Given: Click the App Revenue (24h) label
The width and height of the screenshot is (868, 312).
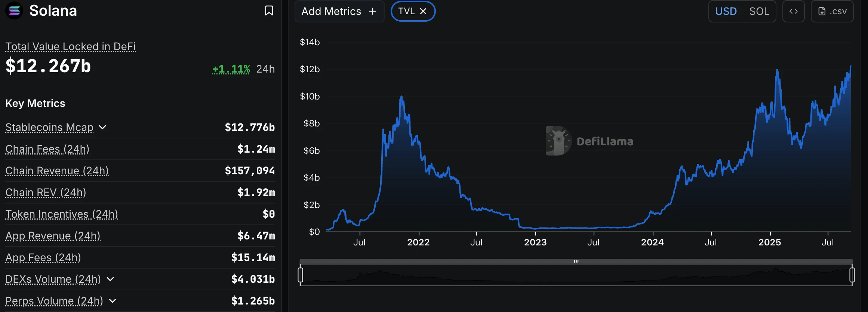Looking at the screenshot, I should point(53,236).
